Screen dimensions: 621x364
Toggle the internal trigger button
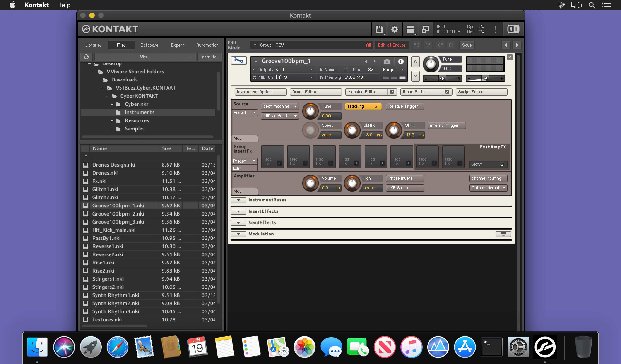pos(447,125)
